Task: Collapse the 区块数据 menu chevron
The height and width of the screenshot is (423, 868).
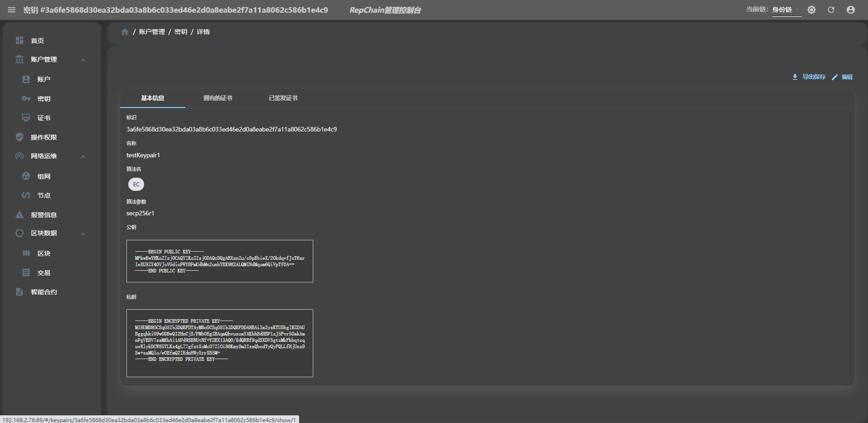Action: (83, 234)
